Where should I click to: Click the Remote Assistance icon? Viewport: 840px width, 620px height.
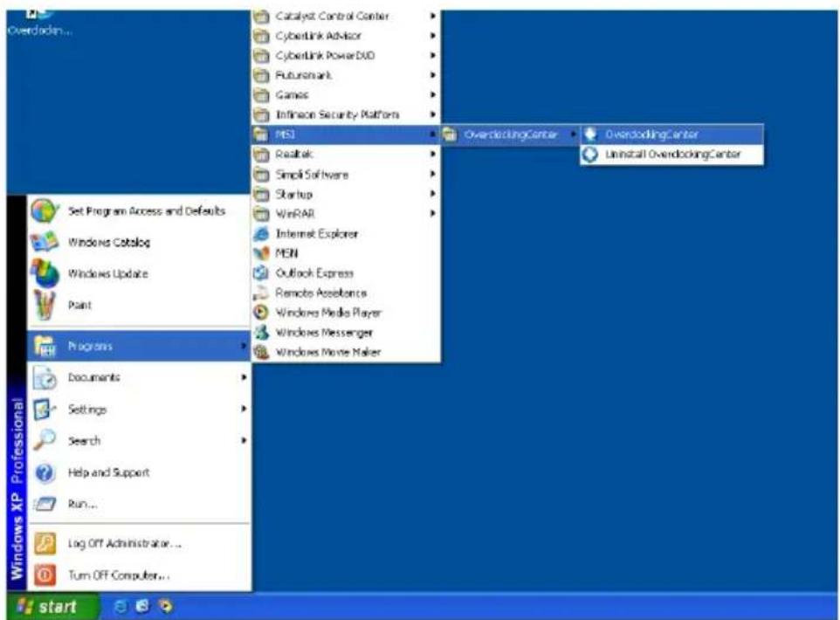[261, 293]
